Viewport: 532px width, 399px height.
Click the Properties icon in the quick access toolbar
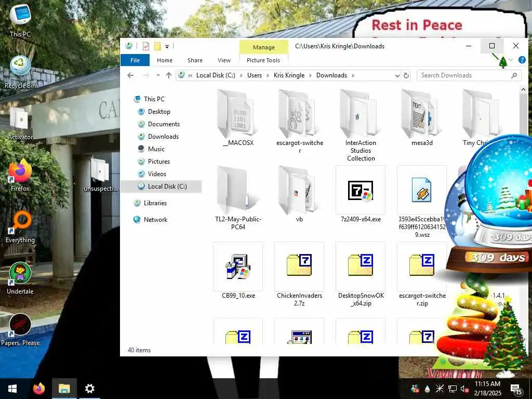point(146,46)
